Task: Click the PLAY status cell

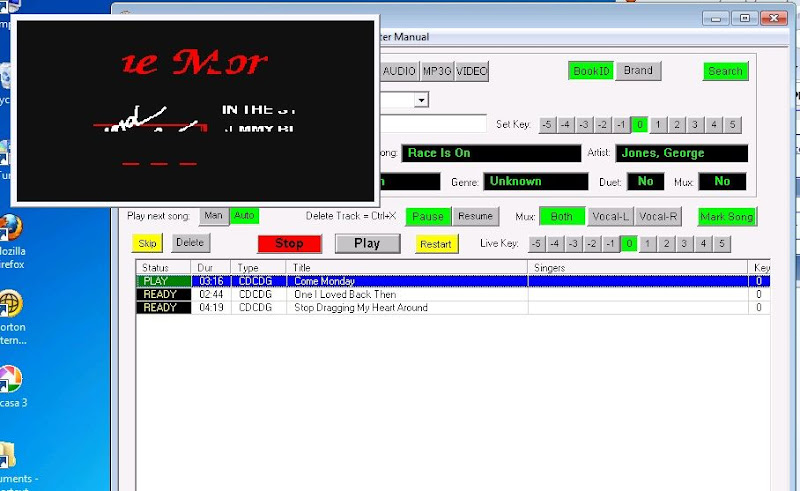Action: (163, 281)
